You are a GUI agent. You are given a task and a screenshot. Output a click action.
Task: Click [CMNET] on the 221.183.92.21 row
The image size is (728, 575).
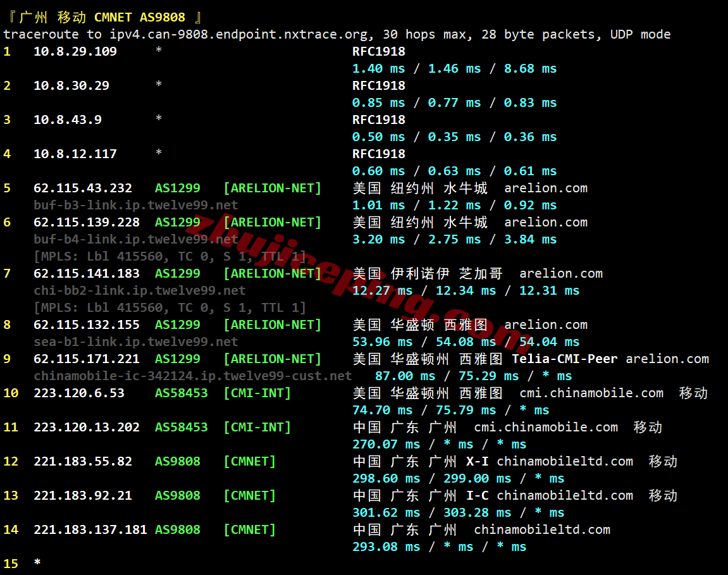tap(249, 495)
